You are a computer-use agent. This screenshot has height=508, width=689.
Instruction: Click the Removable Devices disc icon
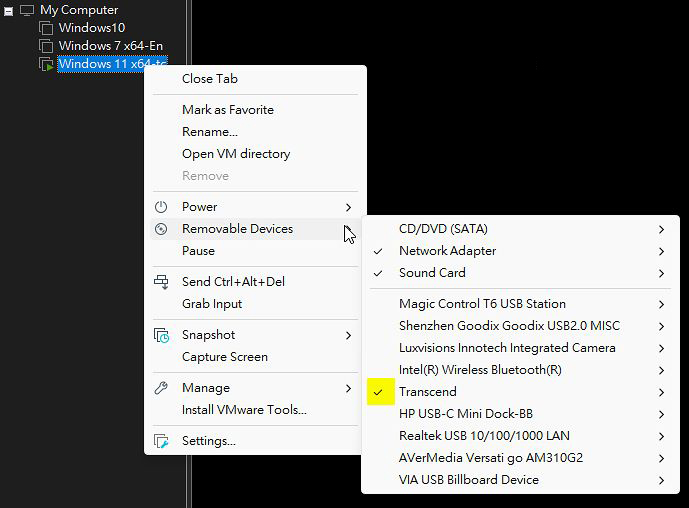[161, 229]
